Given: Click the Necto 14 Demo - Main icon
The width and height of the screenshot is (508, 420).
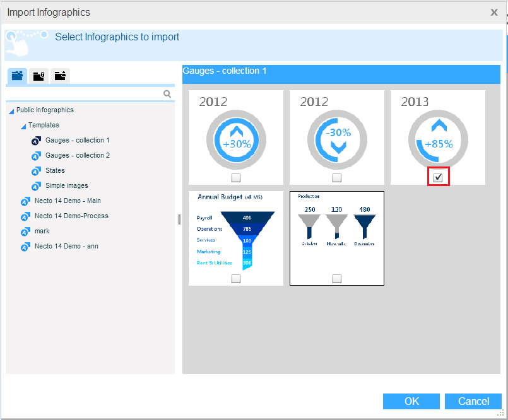Looking at the screenshot, I should pyautogui.click(x=25, y=201).
